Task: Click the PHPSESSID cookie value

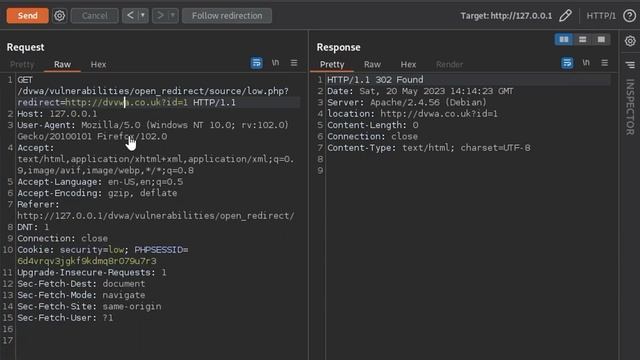Action: click(x=87, y=261)
